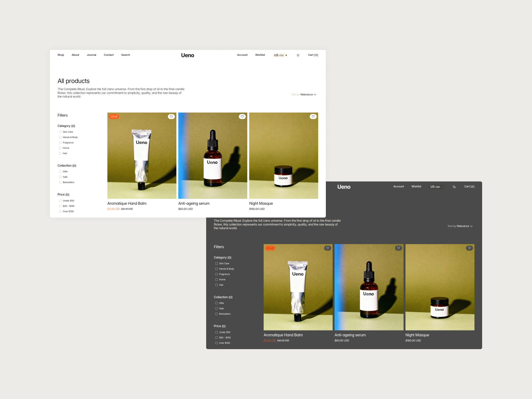This screenshot has height=399, width=532.
Task: Open Aromatique Hand Balm image, dark window
Action: click(x=298, y=287)
